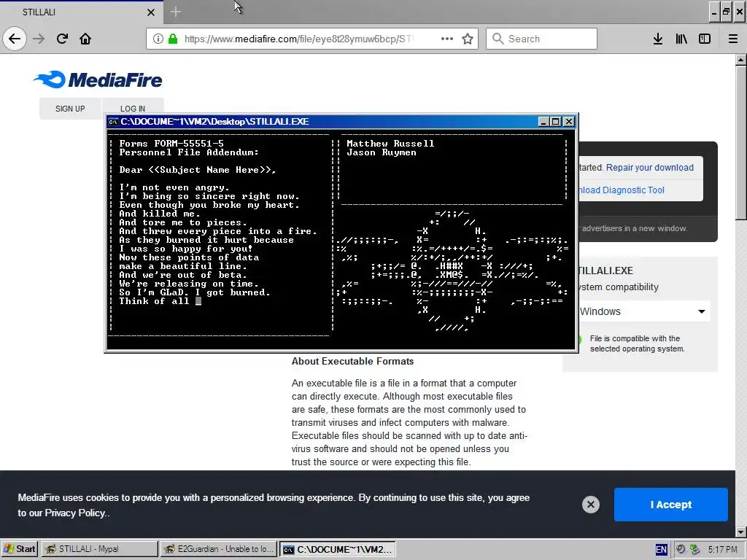The width and height of the screenshot is (747, 560).
Task: Click the Forms FORM-55551-5 line
Action: 171,144
